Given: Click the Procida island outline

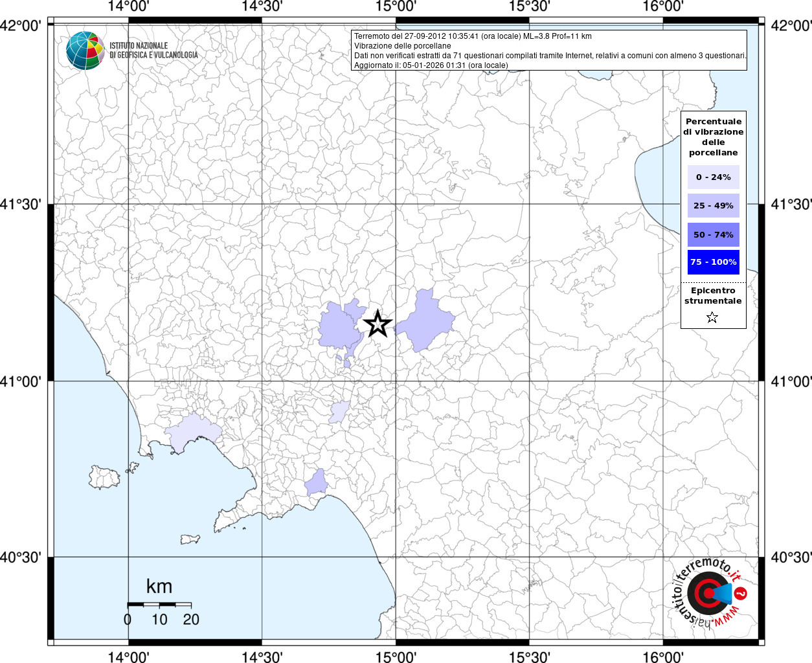Looking at the screenshot, I should 133,466.
